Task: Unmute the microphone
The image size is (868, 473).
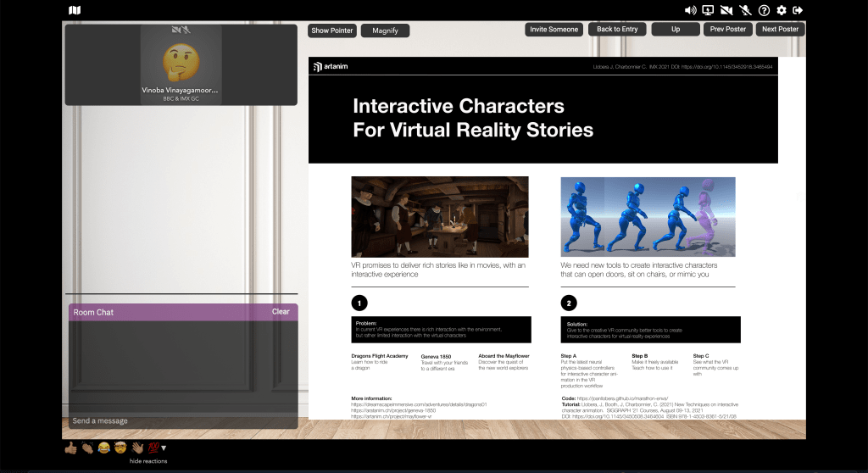Action: tap(745, 10)
